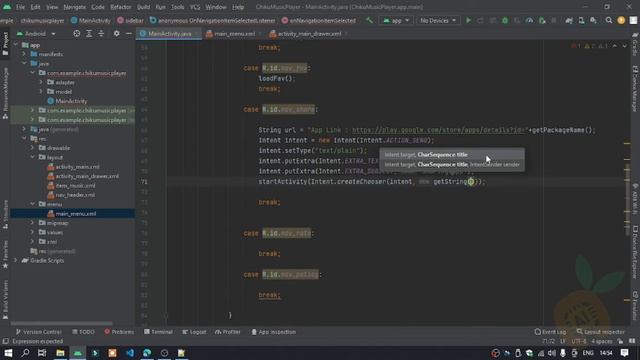Open the Build menu

point(143,7)
